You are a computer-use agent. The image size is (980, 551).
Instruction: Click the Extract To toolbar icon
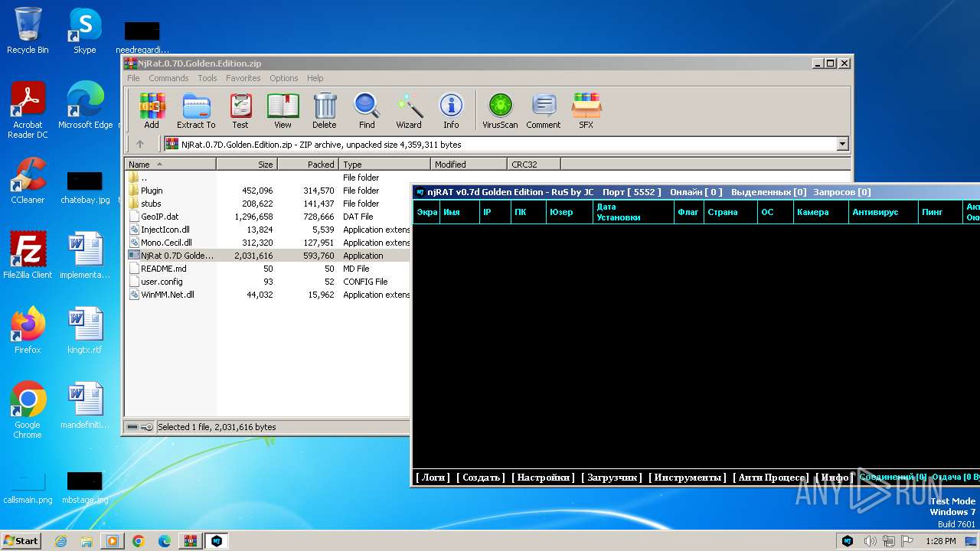click(x=196, y=111)
